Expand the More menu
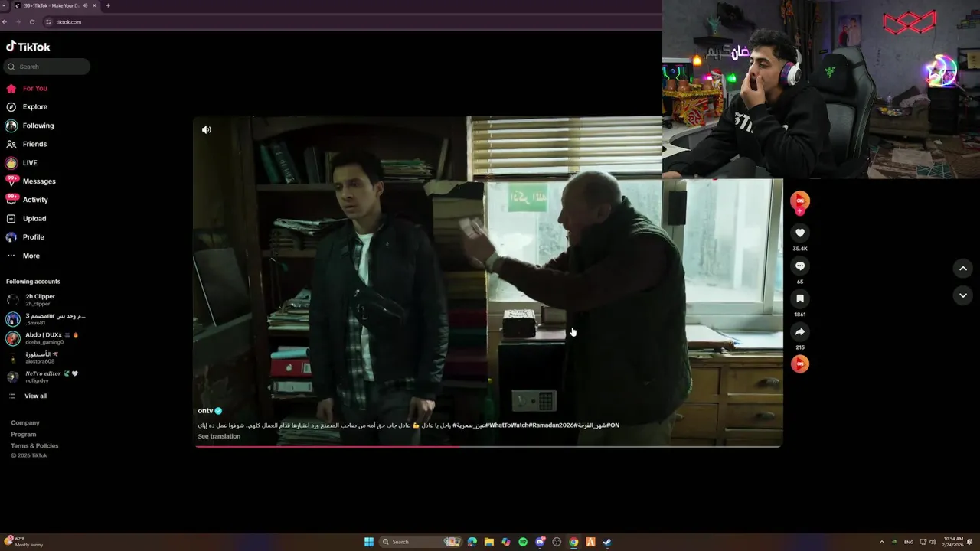Screen dimensions: 980x551 [x=23, y=256]
